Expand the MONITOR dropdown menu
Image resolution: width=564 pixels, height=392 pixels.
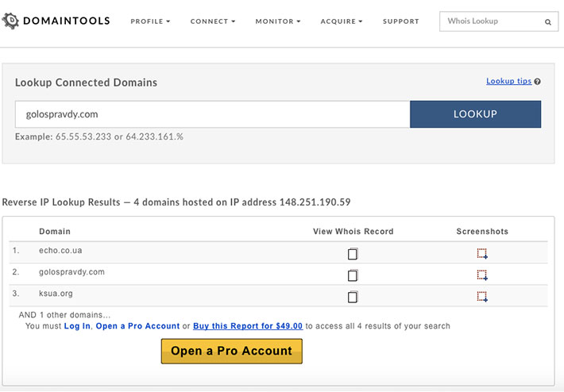click(278, 21)
